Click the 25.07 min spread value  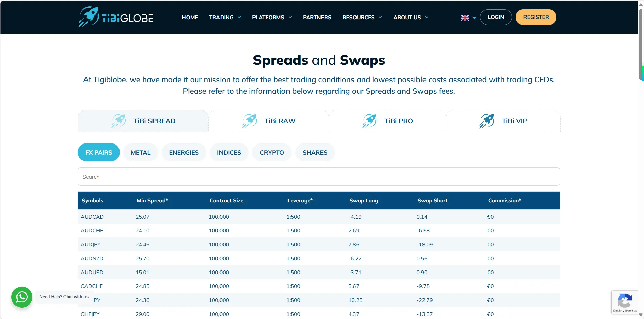tap(142, 217)
